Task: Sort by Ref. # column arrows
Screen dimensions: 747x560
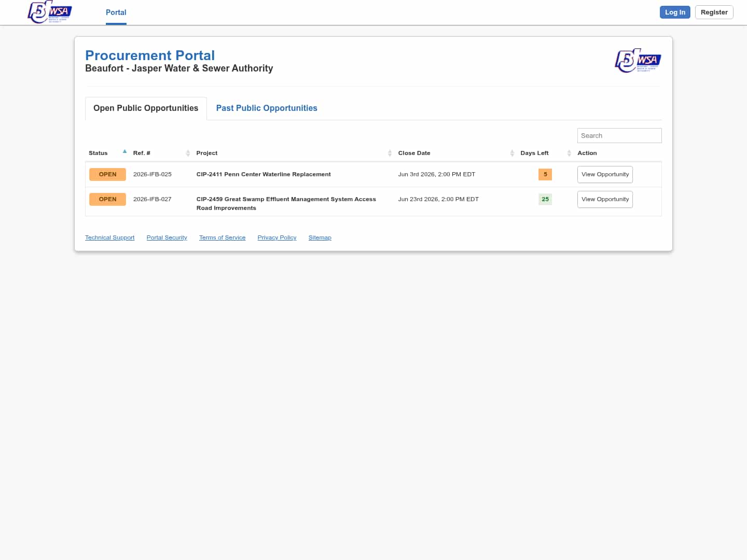Action: point(188,153)
